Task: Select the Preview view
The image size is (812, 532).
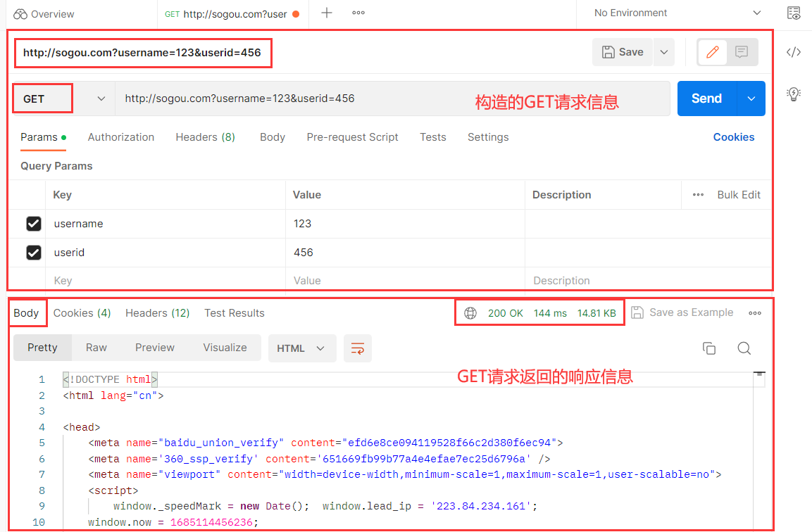Action: tap(155, 348)
